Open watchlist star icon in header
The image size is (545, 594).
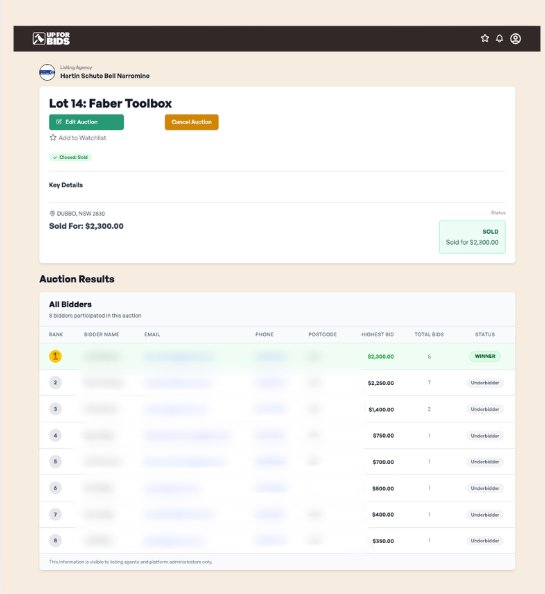pos(485,38)
